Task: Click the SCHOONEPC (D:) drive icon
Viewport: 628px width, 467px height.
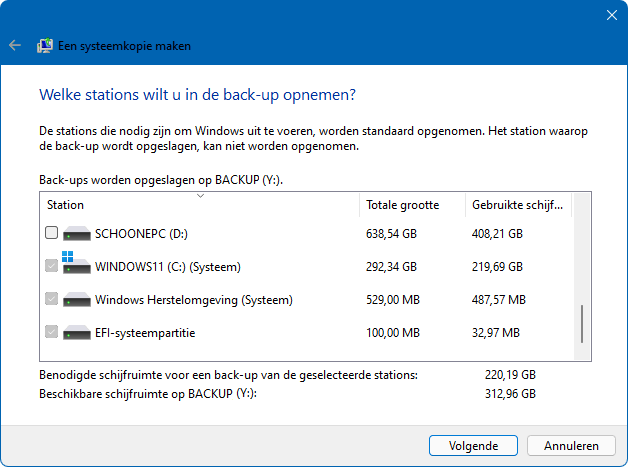Action: click(77, 234)
